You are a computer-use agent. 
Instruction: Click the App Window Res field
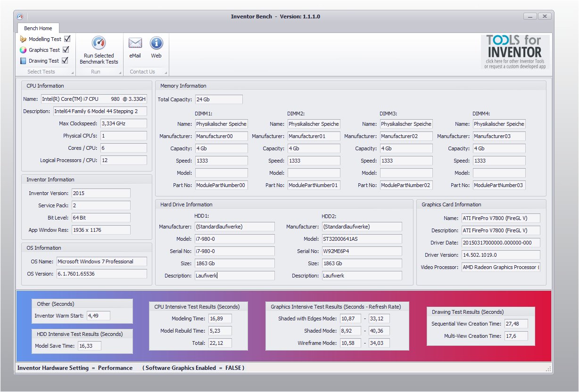coord(101,230)
